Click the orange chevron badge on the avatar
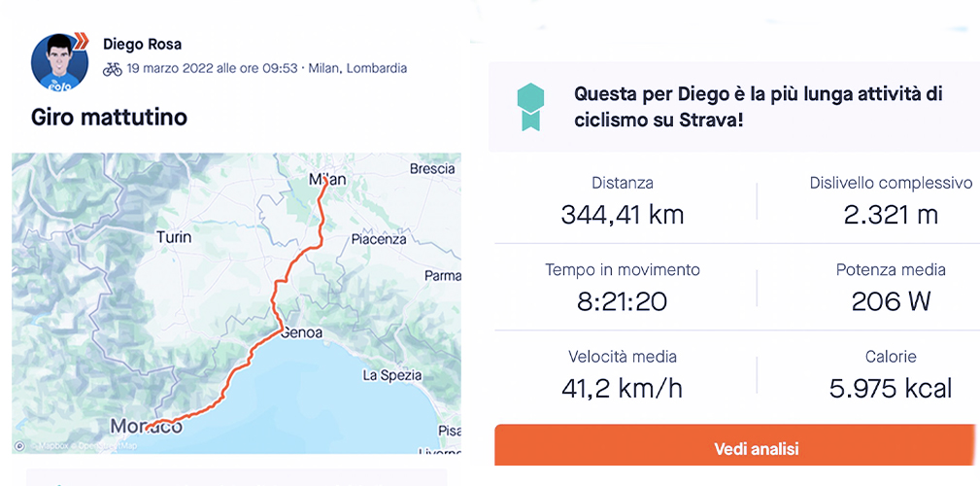 [82, 41]
